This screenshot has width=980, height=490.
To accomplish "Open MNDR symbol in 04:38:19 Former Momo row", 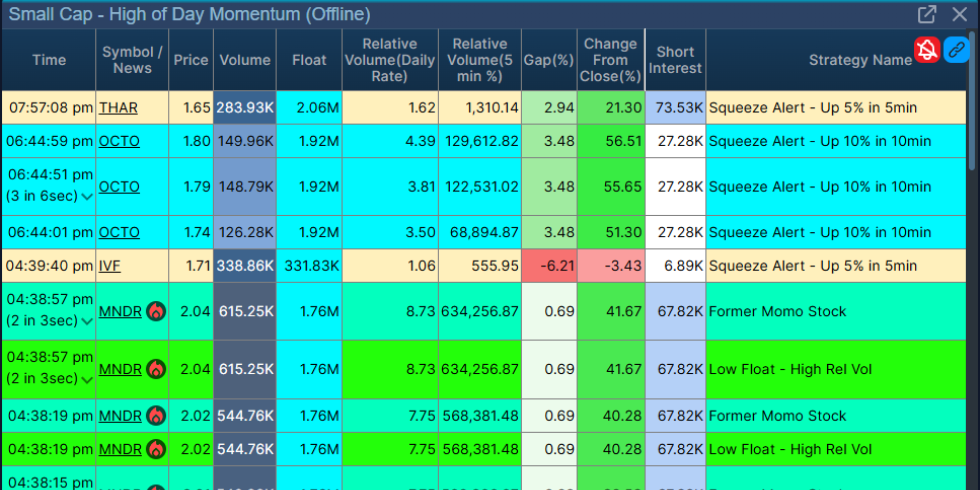I will tap(120, 416).
